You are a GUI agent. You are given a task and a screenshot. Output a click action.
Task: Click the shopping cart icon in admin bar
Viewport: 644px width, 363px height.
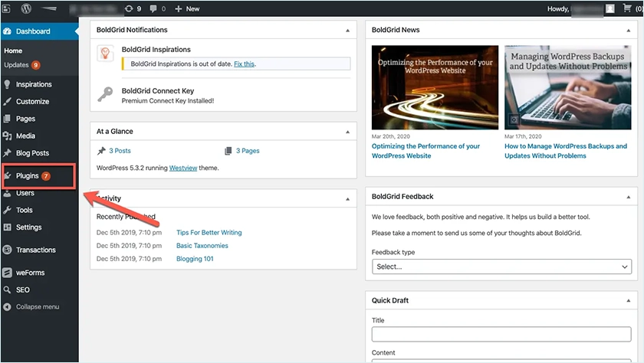630,8
